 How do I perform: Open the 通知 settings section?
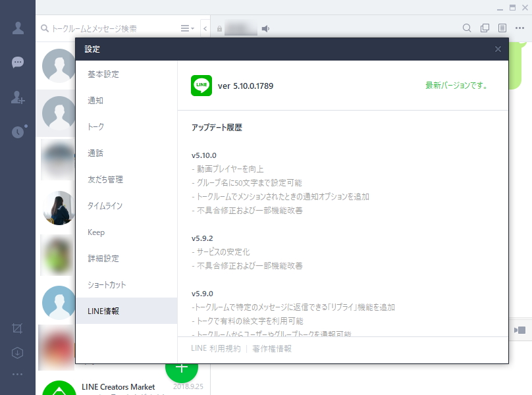pos(95,101)
